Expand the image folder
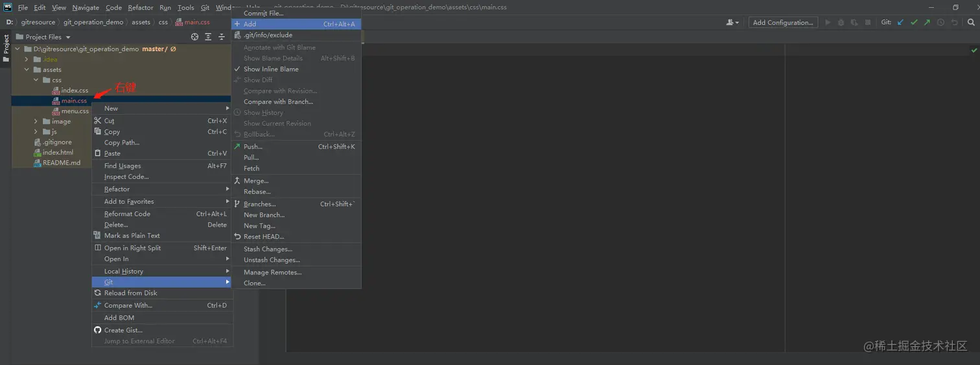 click(x=37, y=121)
